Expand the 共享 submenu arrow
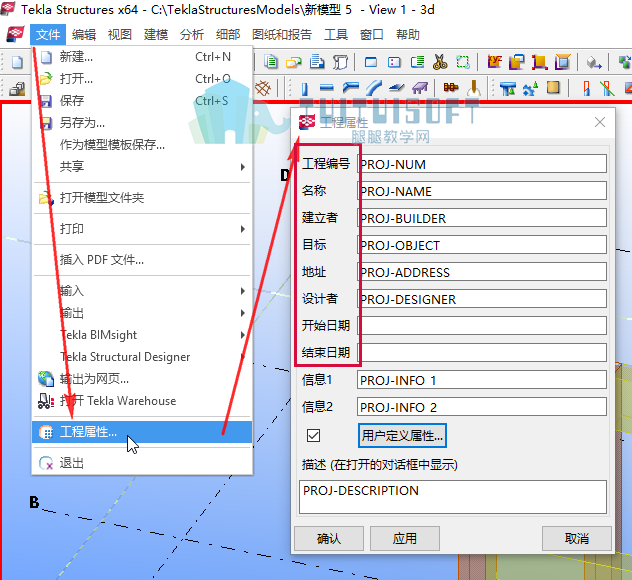 pos(242,166)
